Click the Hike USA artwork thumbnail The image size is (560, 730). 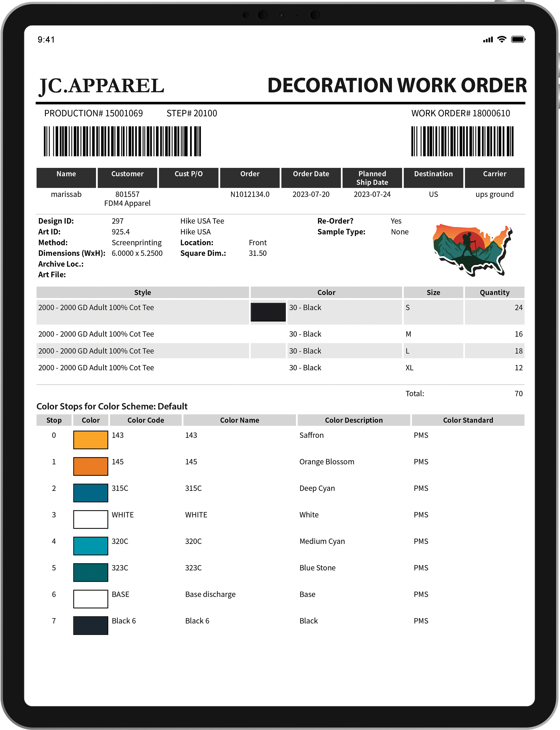(472, 248)
